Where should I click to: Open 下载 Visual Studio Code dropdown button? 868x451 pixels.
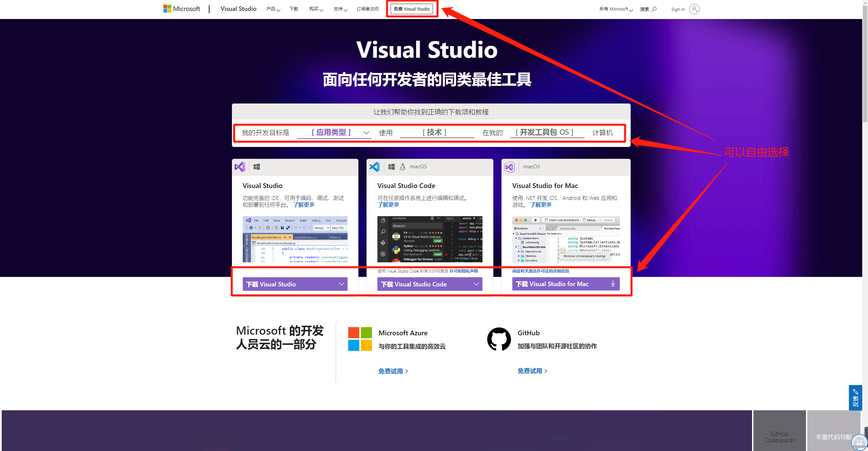click(x=430, y=284)
